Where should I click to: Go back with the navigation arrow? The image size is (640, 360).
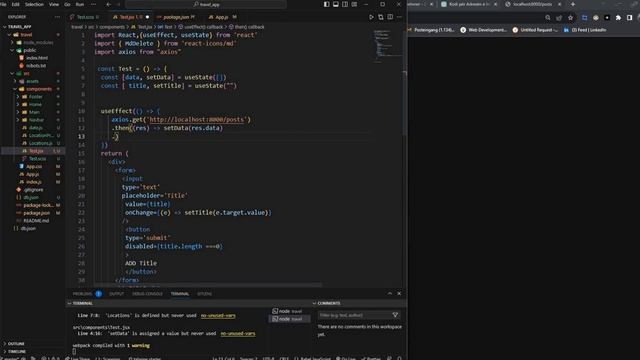[109, 4]
